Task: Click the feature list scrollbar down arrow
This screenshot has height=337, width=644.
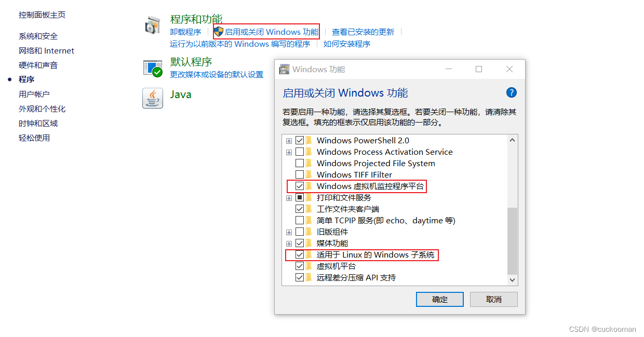Action: click(x=513, y=279)
